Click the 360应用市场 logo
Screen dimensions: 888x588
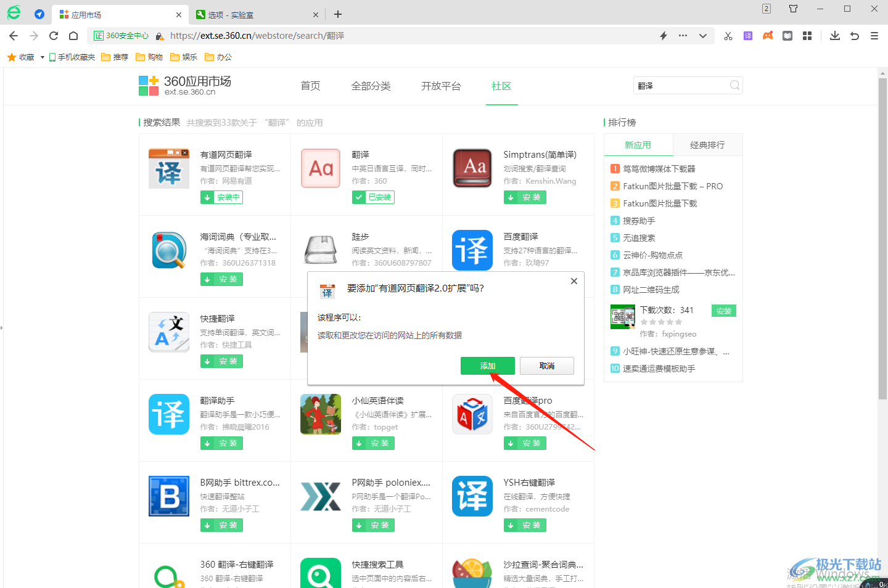coord(185,86)
